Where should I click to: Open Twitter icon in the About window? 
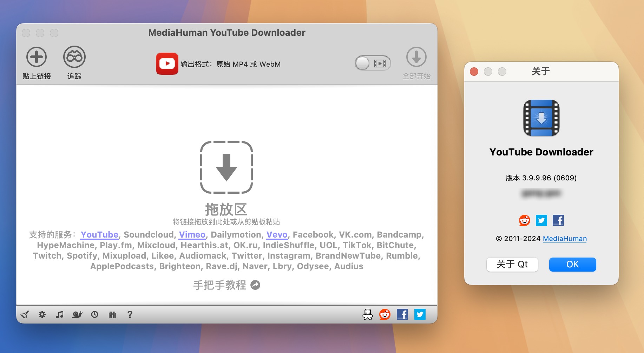coord(541,220)
